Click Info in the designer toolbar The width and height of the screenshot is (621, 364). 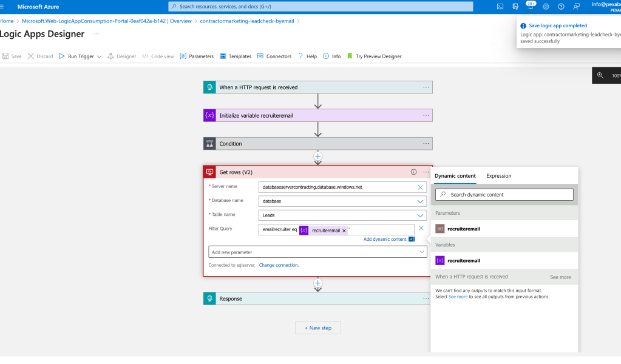point(331,56)
